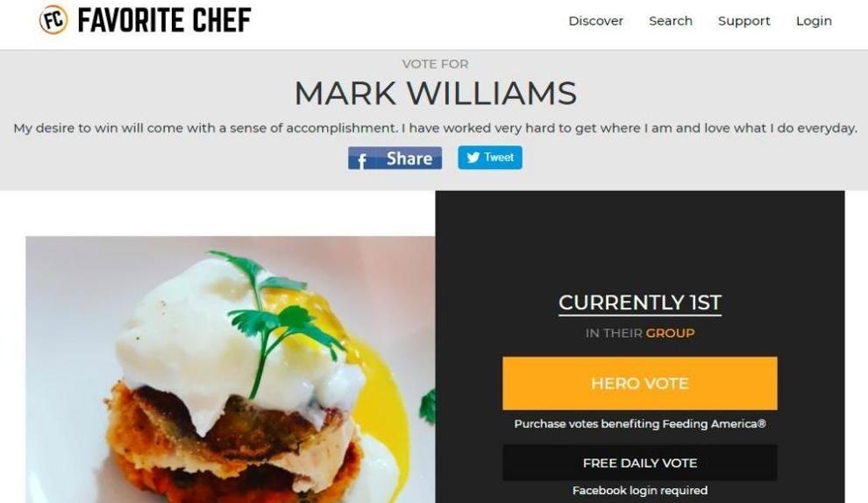Select Login in the top navigation
The image size is (868, 503).
[814, 21]
